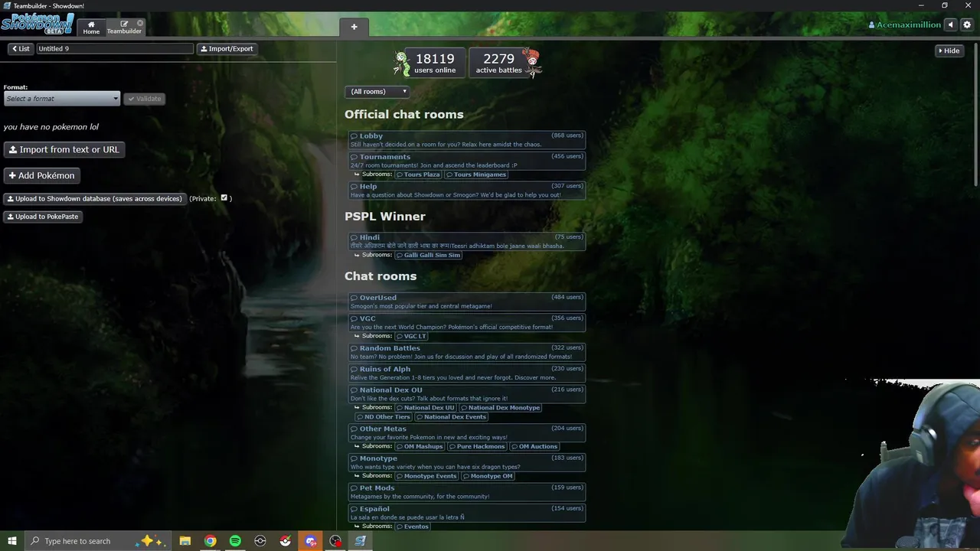Viewport: 980px width, 551px height.
Task: Join the Pet Mods room
Action: 467,491
